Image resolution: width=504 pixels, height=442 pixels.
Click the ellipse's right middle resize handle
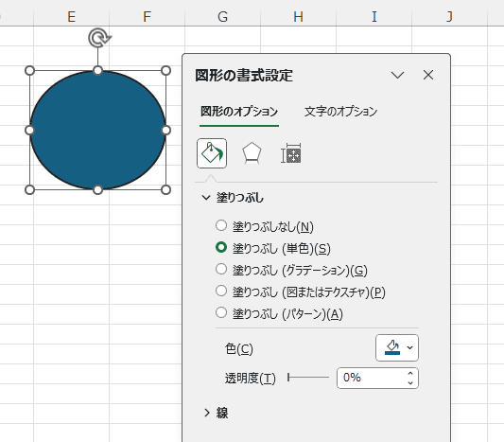point(165,131)
